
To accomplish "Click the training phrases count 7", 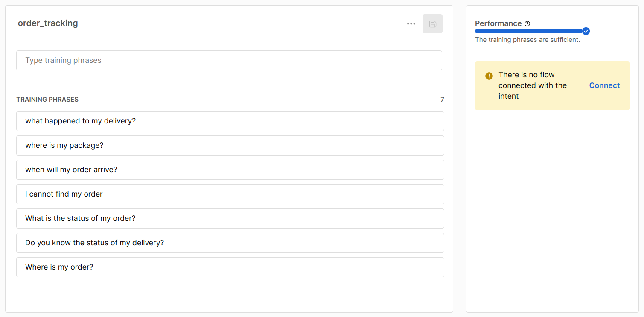I will click(x=442, y=100).
